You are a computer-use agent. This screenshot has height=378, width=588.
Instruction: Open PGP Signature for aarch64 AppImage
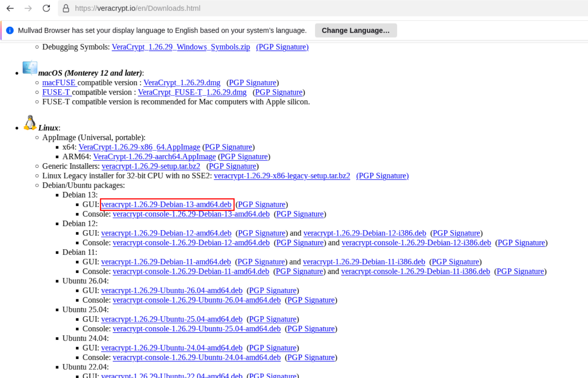point(244,157)
